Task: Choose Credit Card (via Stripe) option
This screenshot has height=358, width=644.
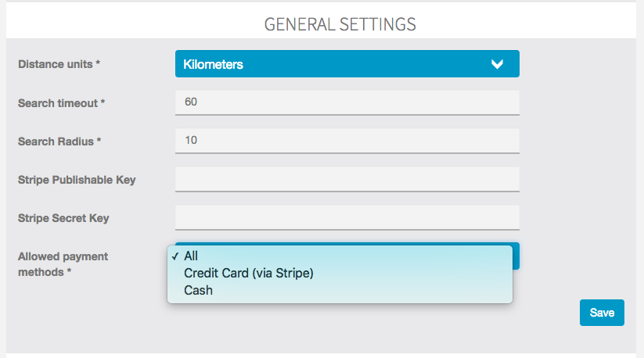Action: pyautogui.click(x=248, y=273)
